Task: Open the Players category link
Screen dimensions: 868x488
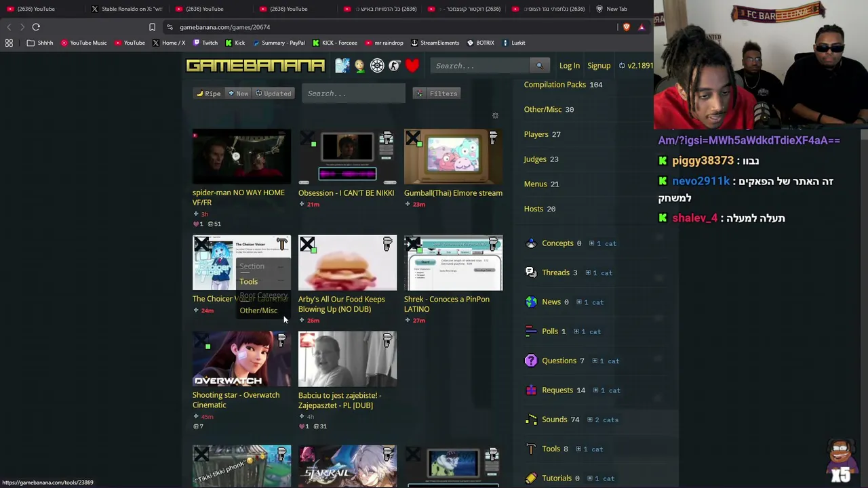Action: [x=536, y=134]
